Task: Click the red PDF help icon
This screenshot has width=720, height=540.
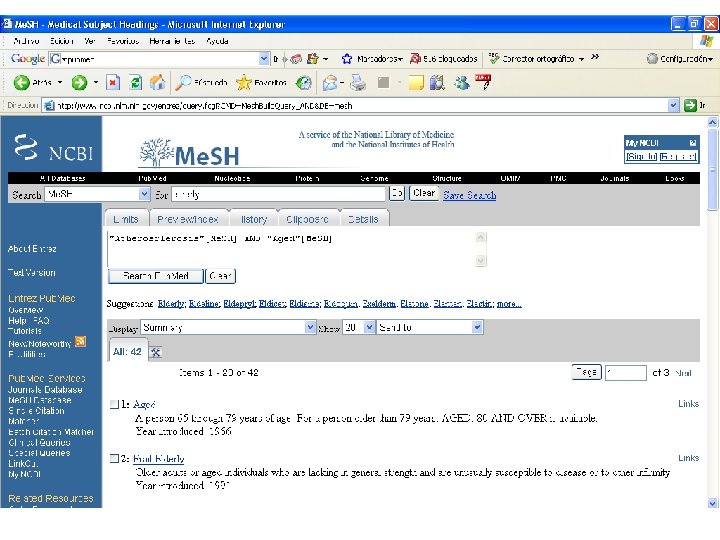Action: 483,82
